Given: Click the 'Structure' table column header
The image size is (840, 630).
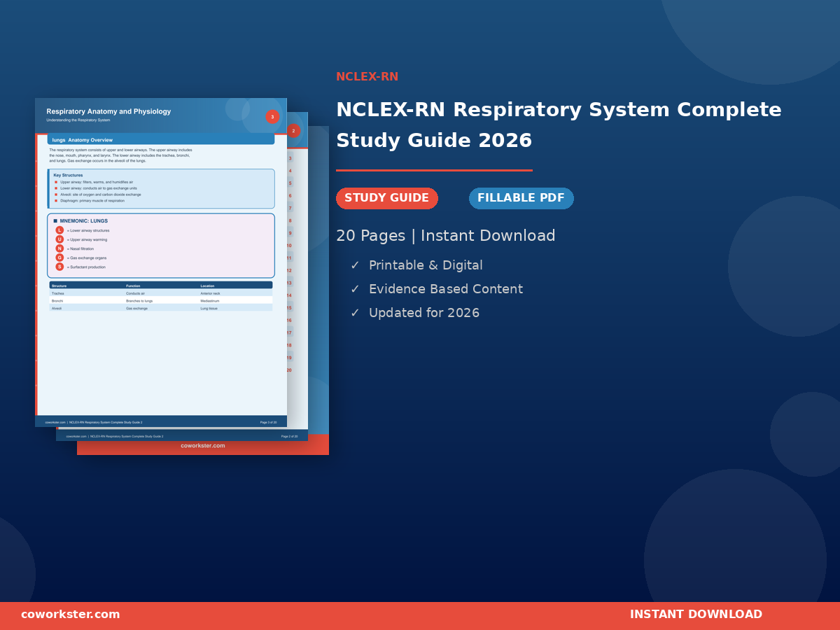Looking at the screenshot, I should pyautogui.click(x=59, y=286).
